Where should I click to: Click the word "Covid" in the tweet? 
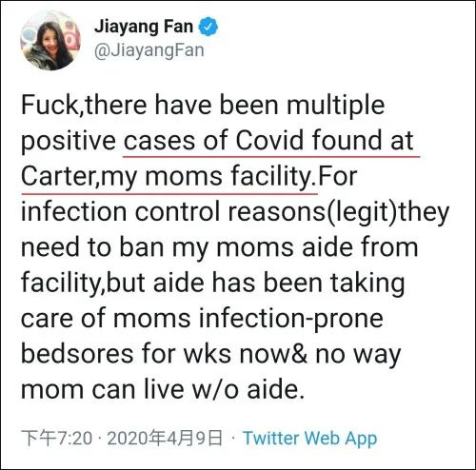pyautogui.click(x=269, y=141)
